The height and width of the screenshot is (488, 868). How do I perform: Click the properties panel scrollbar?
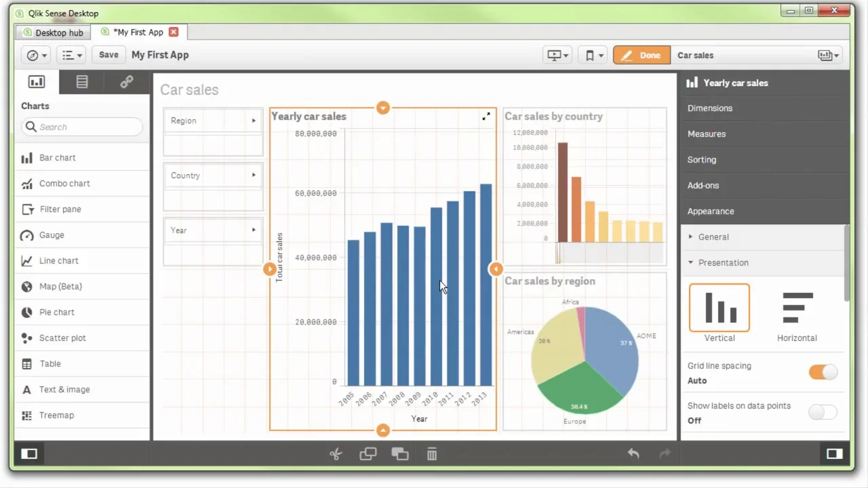coord(846,264)
